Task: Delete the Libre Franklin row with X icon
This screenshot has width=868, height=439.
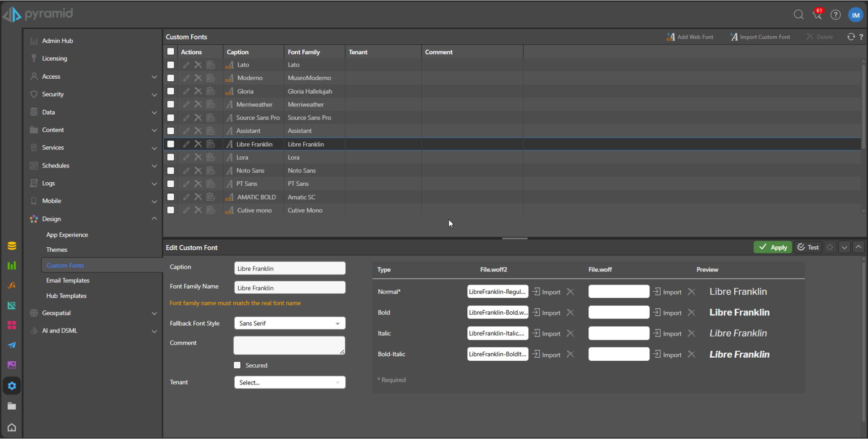Action: (198, 144)
